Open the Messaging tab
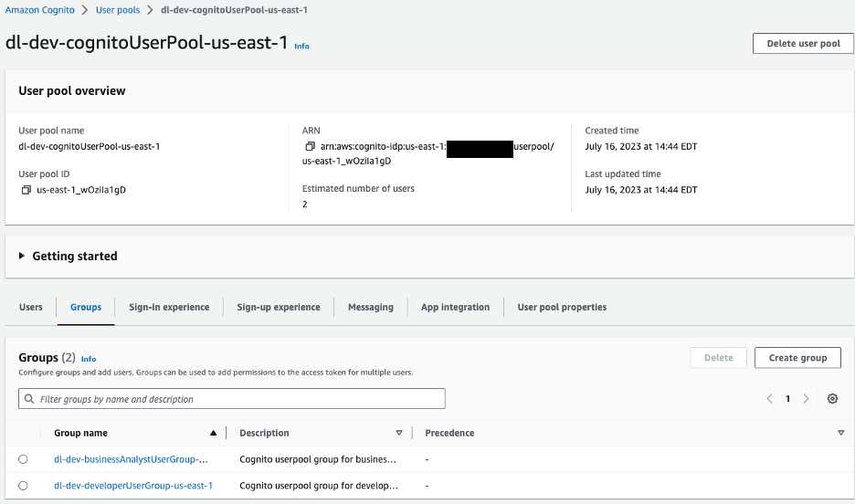This screenshot has height=504, width=855. pyautogui.click(x=371, y=308)
